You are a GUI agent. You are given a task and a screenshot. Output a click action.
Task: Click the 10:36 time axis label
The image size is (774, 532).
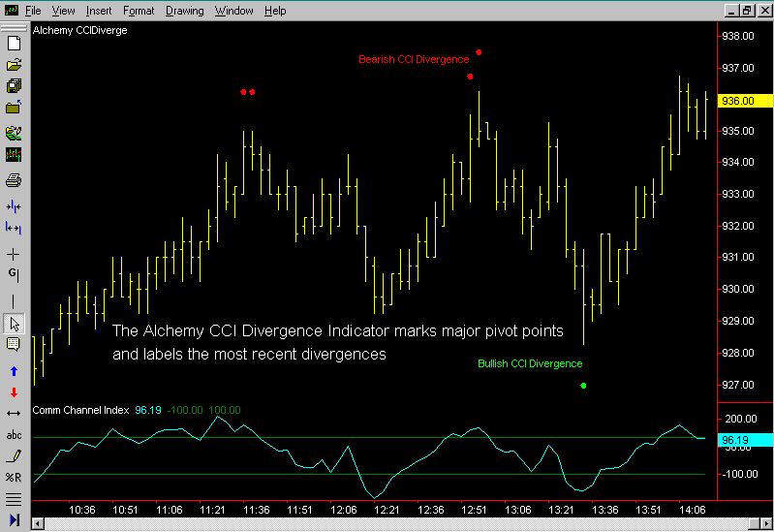coord(82,510)
